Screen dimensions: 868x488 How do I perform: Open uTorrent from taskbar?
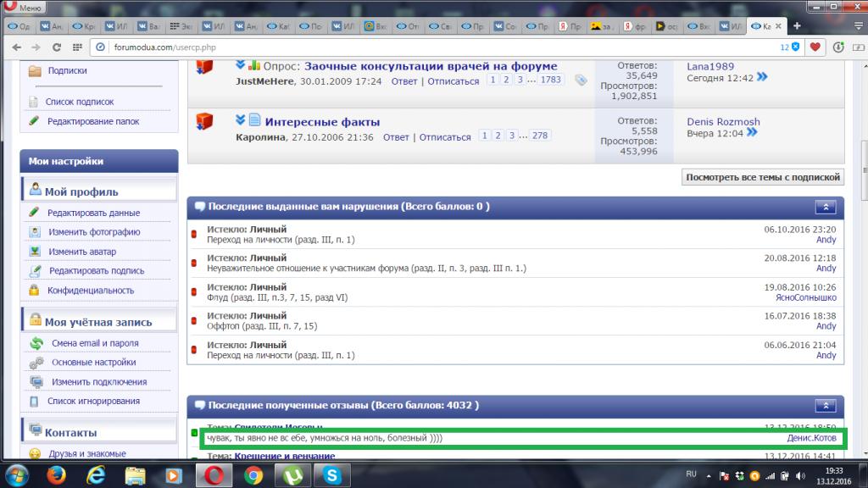point(292,475)
